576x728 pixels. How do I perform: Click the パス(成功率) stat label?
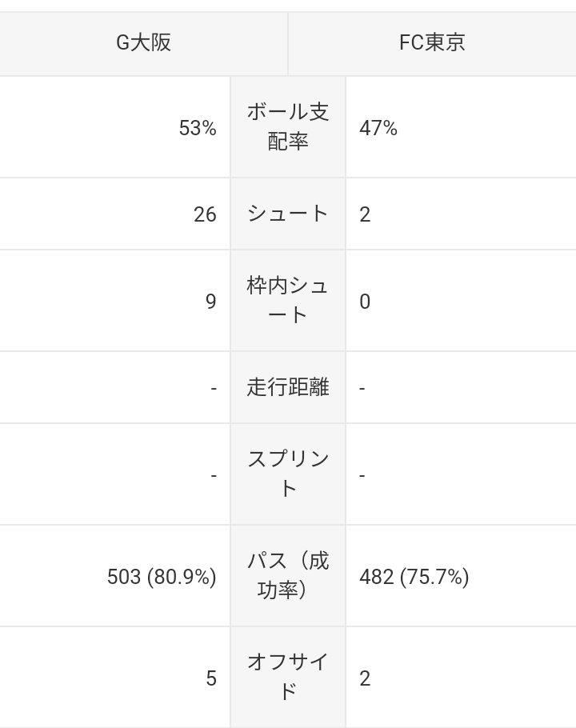[x=288, y=575]
